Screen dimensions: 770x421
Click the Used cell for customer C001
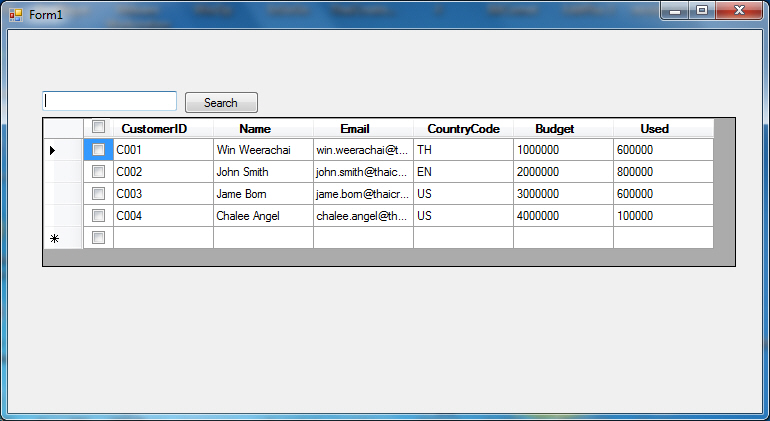point(663,150)
